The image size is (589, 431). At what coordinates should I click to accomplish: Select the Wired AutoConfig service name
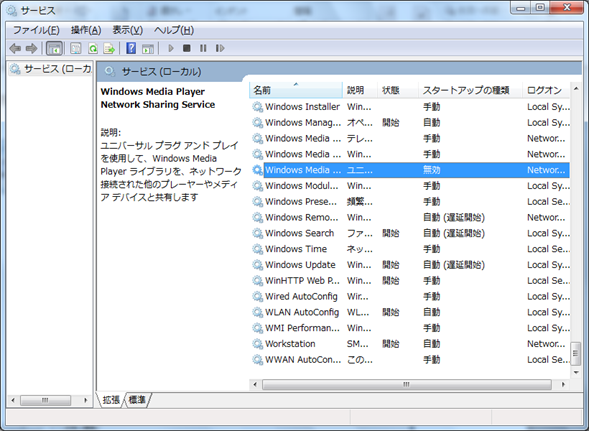coord(301,296)
